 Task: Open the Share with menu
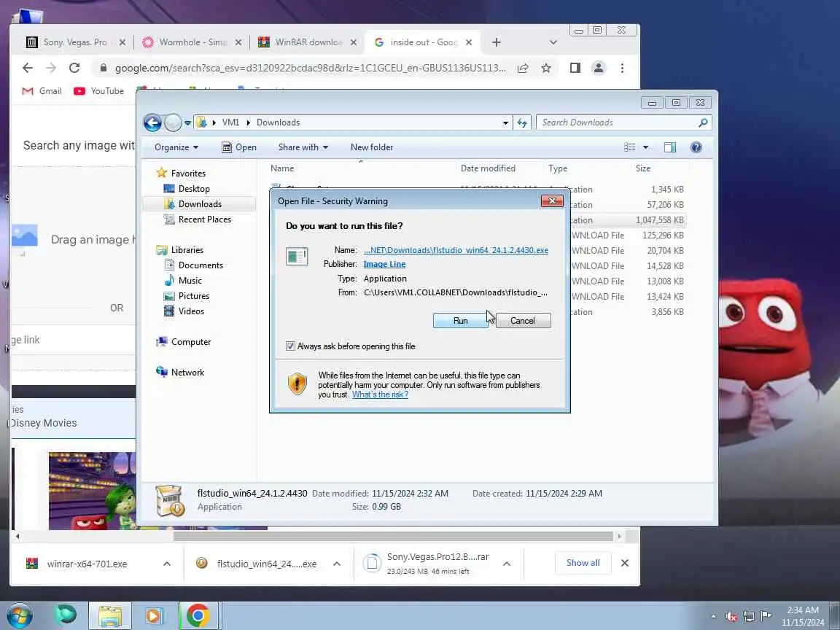(x=303, y=147)
